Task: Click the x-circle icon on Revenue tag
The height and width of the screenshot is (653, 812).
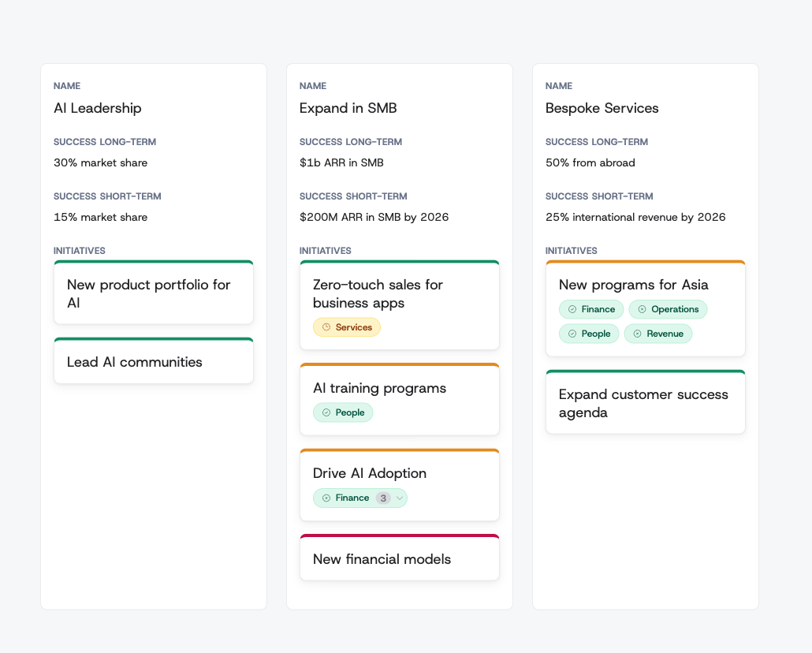Action: (x=638, y=334)
